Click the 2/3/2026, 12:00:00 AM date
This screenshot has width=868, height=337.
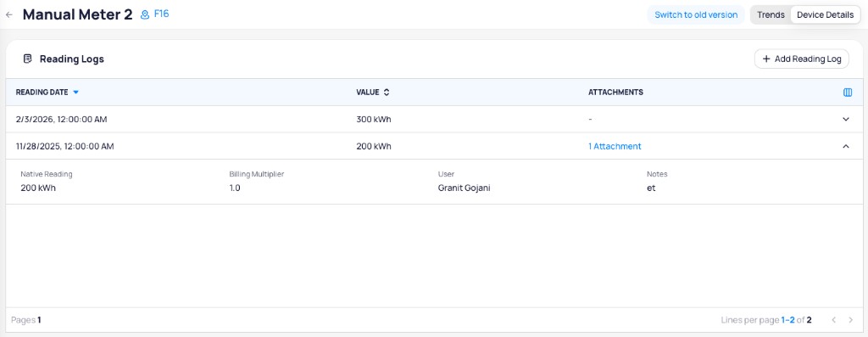[x=61, y=119]
